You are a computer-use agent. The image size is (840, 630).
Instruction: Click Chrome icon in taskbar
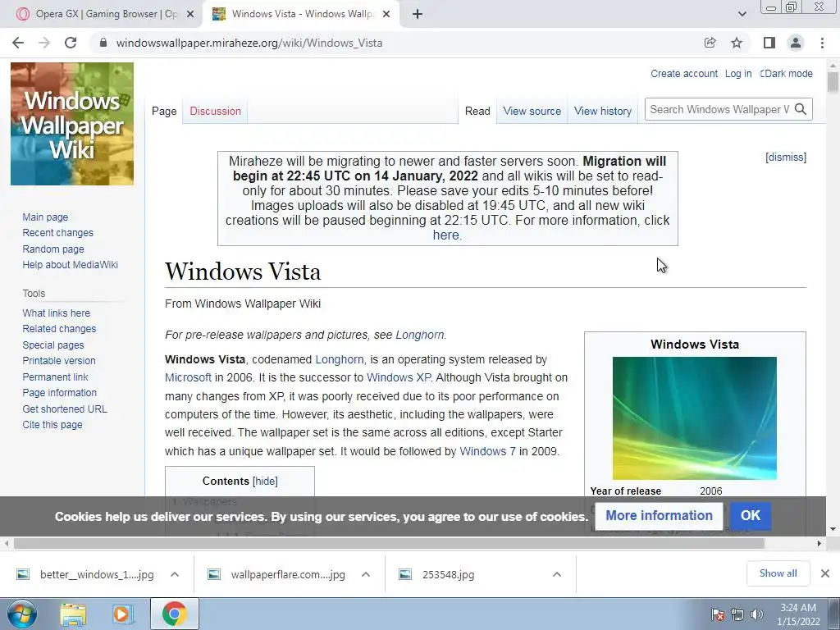coord(174,614)
